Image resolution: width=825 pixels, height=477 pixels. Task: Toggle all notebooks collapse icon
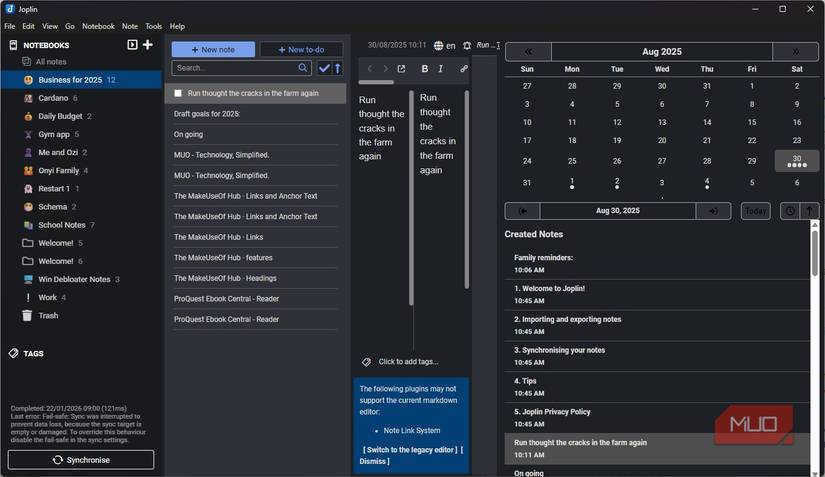(132, 45)
